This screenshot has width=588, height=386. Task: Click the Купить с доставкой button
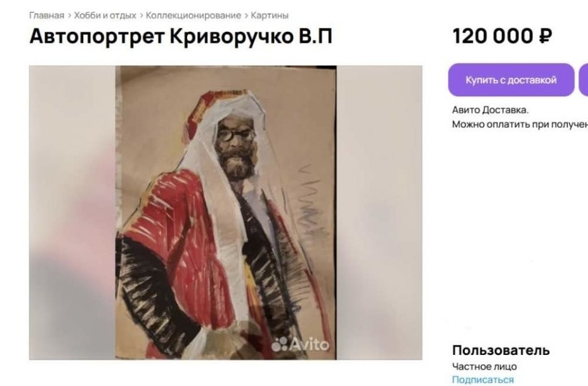pos(511,80)
